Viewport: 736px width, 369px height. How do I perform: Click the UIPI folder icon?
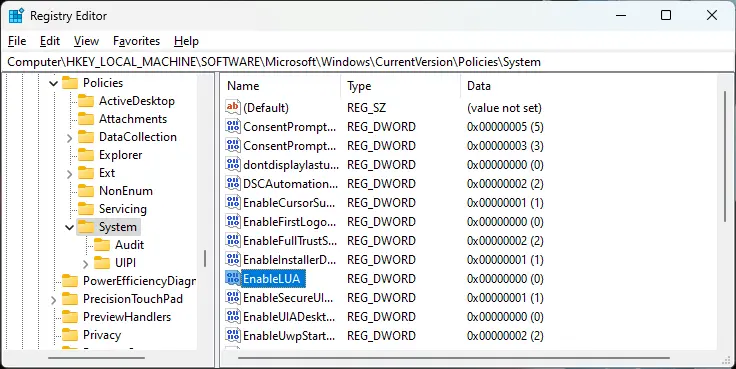102,263
